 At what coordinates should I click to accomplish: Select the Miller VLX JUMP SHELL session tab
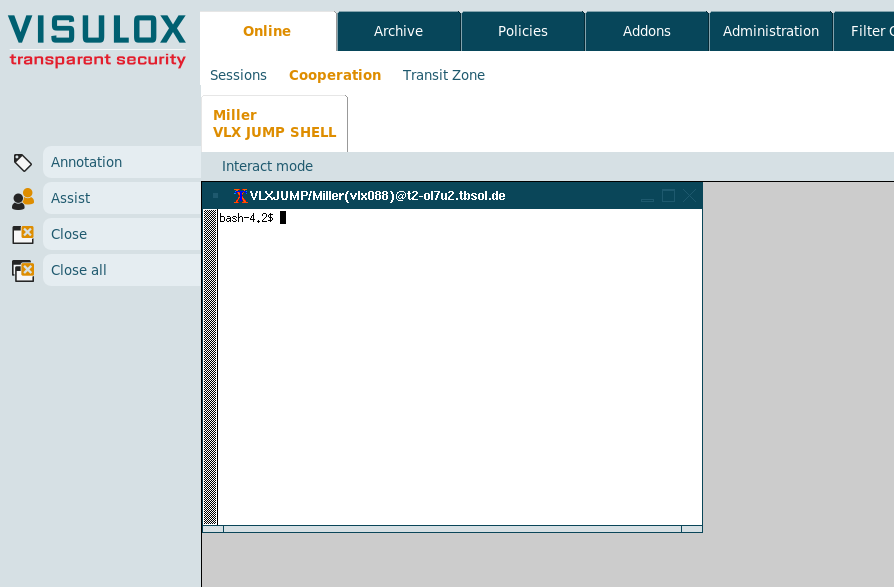(274, 123)
